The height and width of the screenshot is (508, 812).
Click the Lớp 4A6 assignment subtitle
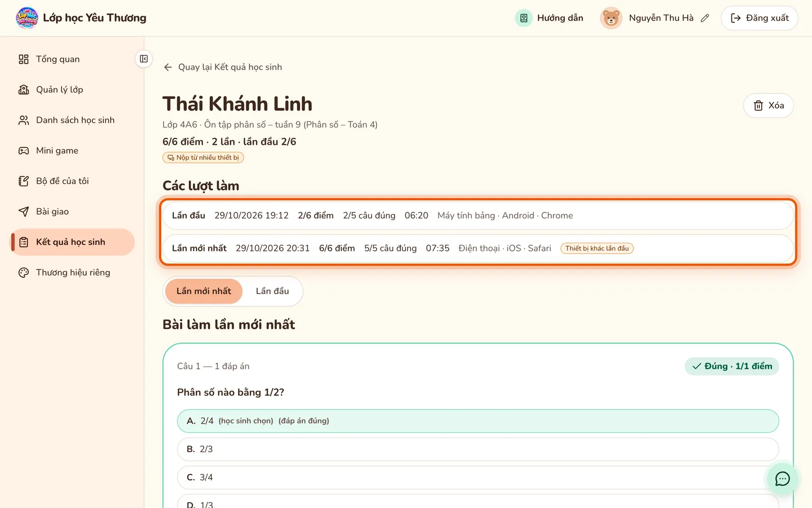pos(270,124)
